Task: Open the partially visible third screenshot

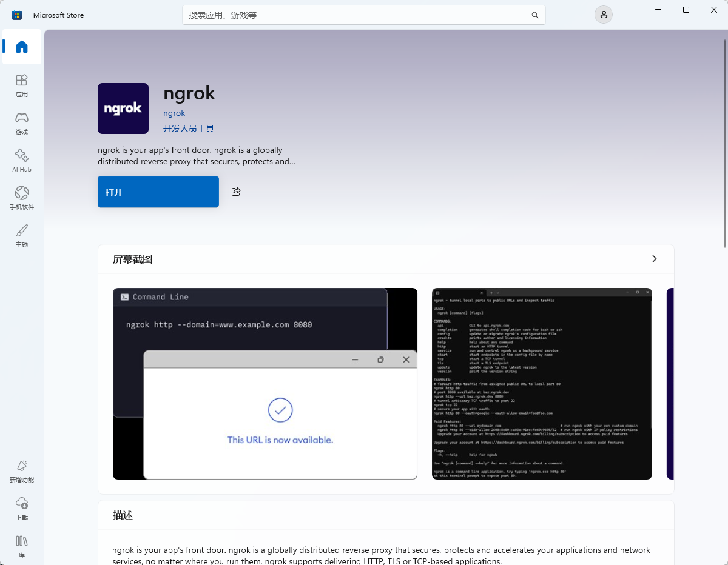Action: pyautogui.click(x=670, y=384)
